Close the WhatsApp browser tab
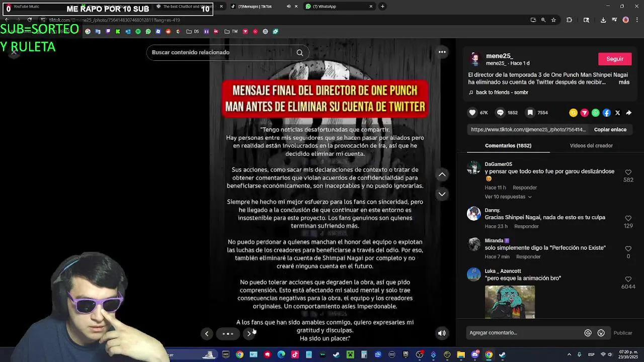Screen dimensions: 644x362 (371, 7)
